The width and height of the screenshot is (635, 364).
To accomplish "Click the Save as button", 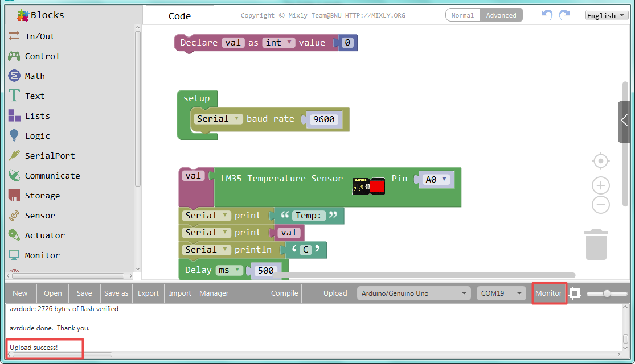I will pos(116,293).
